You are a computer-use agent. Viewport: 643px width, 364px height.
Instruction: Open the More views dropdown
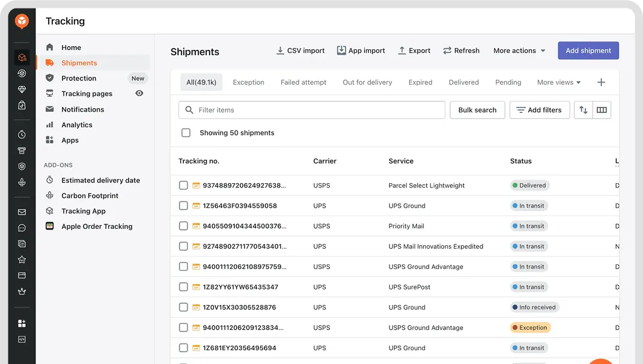[x=558, y=82]
